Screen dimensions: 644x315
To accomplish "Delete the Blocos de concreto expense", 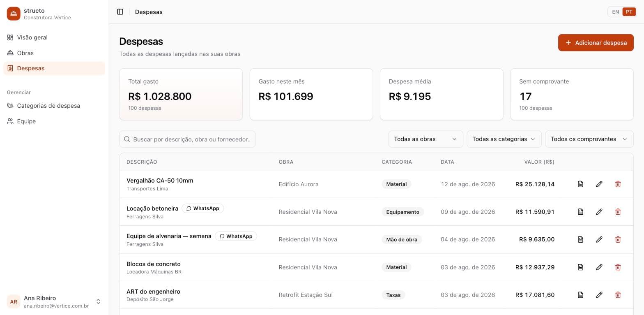I will pyautogui.click(x=618, y=267).
